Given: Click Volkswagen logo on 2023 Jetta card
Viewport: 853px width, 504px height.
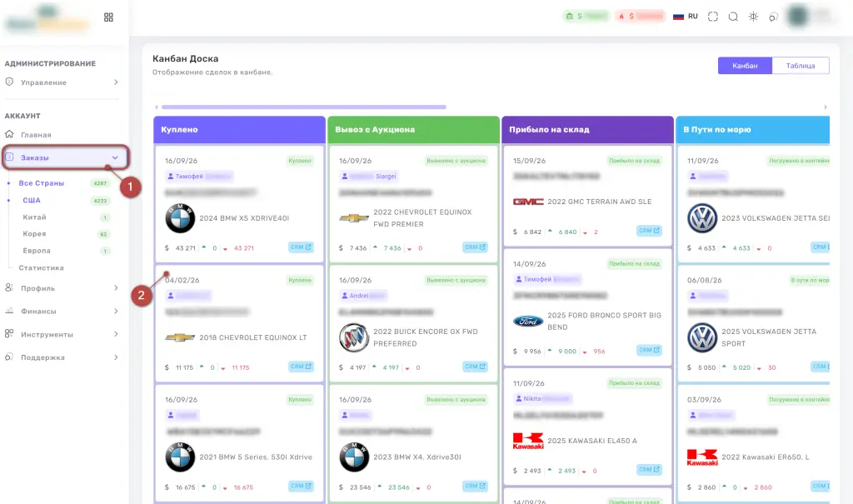Looking at the screenshot, I should [x=702, y=218].
